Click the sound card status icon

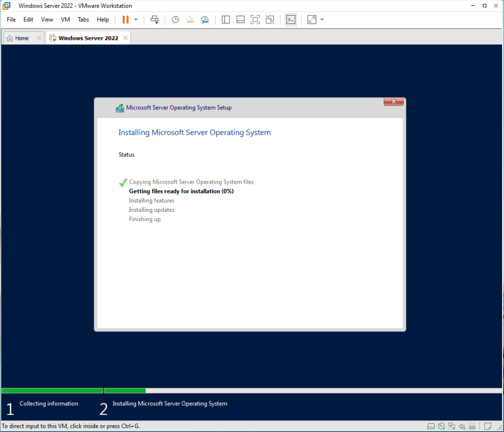[x=462, y=426]
